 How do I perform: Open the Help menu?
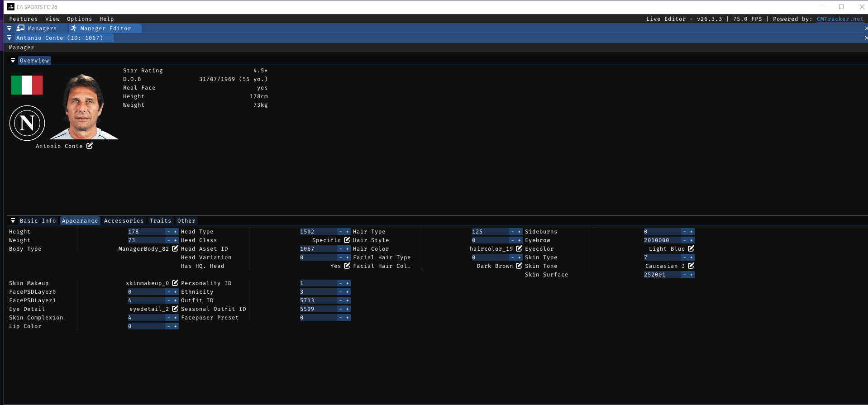pyautogui.click(x=107, y=19)
